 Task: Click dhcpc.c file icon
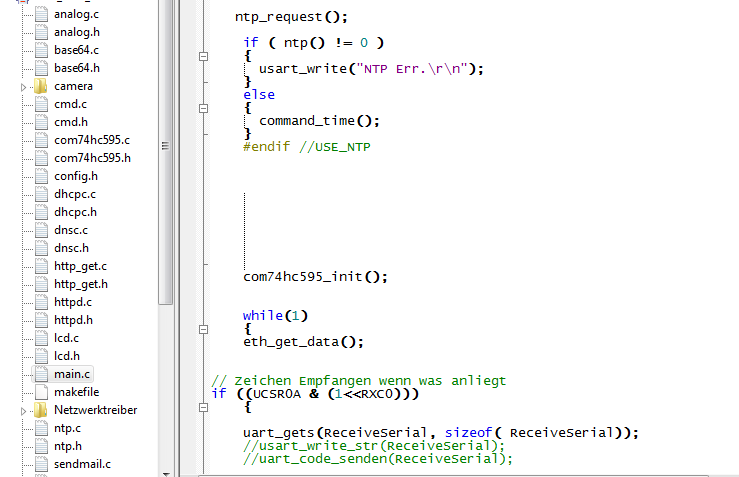(41, 194)
